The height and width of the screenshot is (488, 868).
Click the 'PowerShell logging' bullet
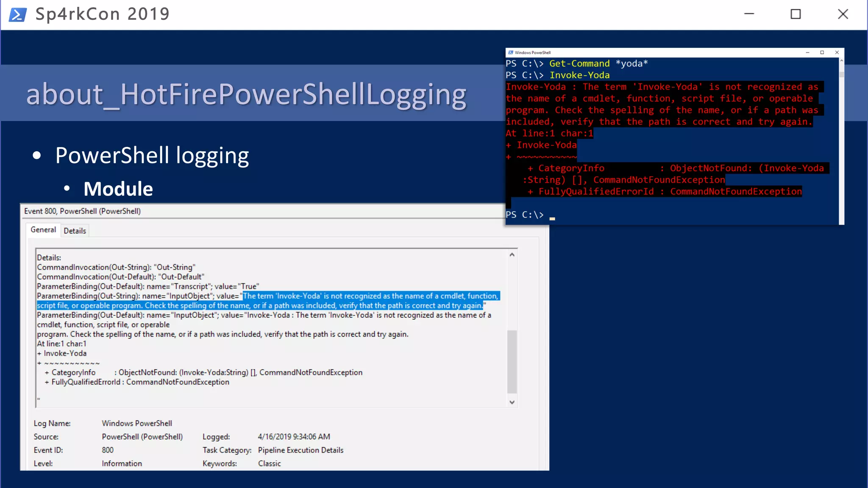tap(152, 155)
